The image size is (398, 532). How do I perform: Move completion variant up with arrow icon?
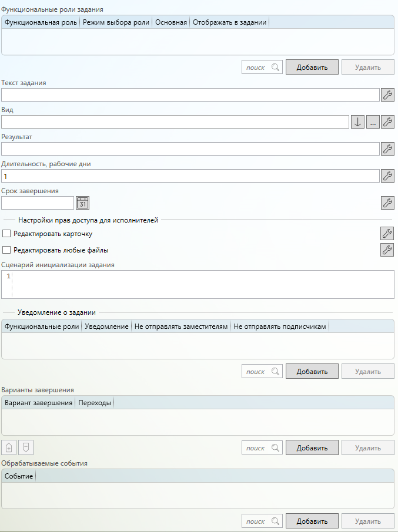(9, 448)
